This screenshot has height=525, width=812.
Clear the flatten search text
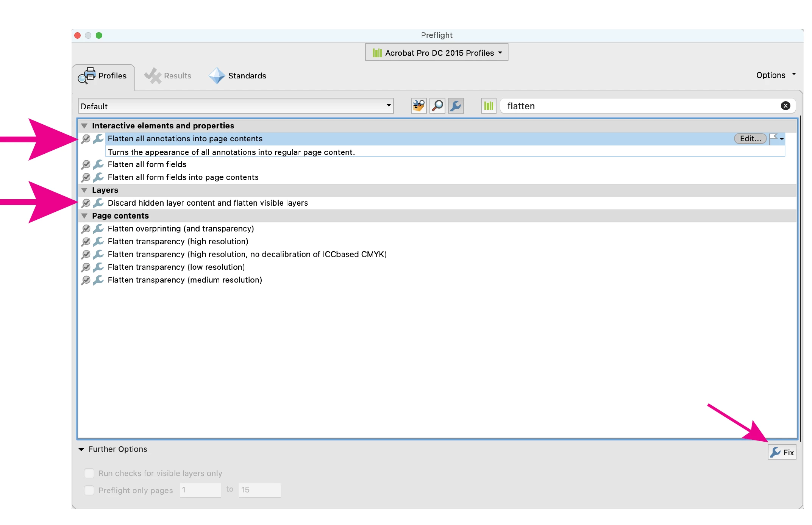pos(785,106)
